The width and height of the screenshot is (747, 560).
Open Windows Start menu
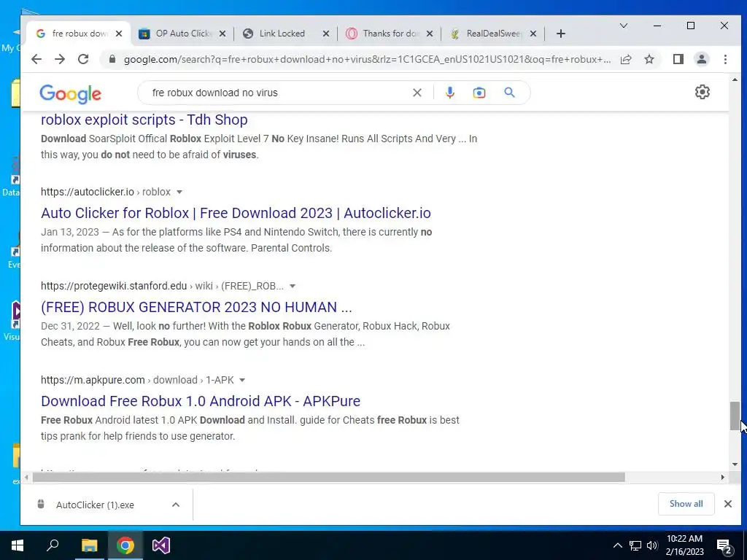click(x=18, y=545)
